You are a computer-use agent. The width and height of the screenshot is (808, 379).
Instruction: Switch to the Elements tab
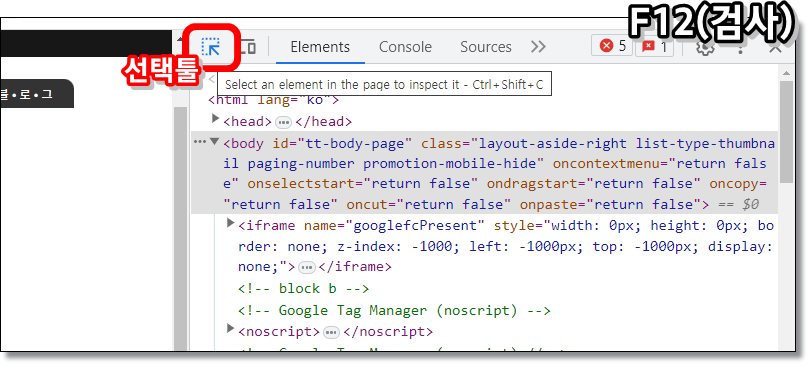tap(320, 47)
